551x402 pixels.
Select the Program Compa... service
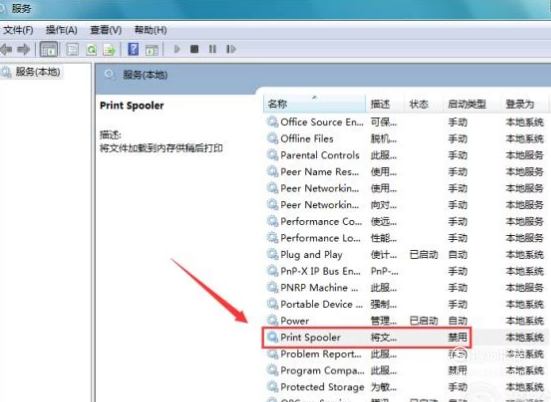[406, 370]
